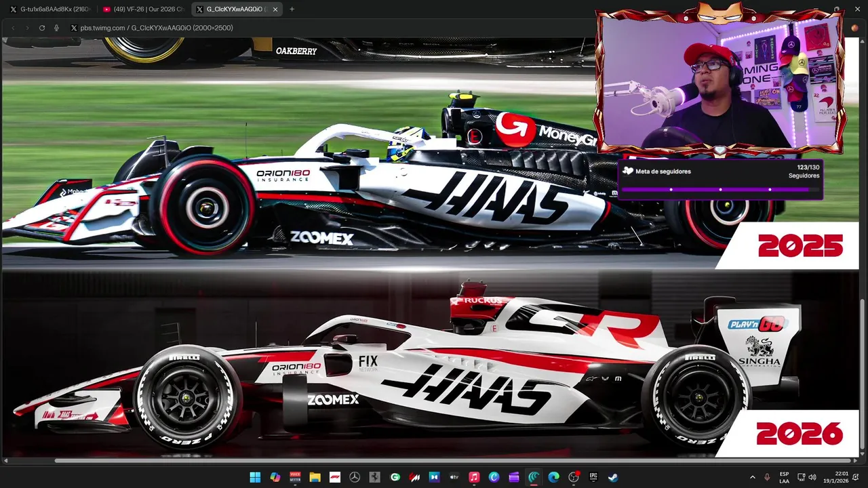This screenshot has height=488, width=868.
Task: Click the Meta de seguidores label
Action: [663, 171]
